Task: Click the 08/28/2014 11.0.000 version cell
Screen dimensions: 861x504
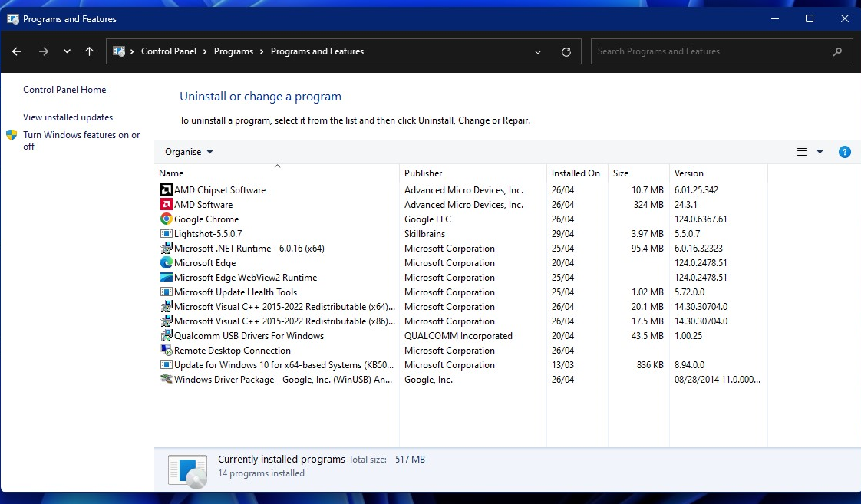Action: (x=717, y=380)
